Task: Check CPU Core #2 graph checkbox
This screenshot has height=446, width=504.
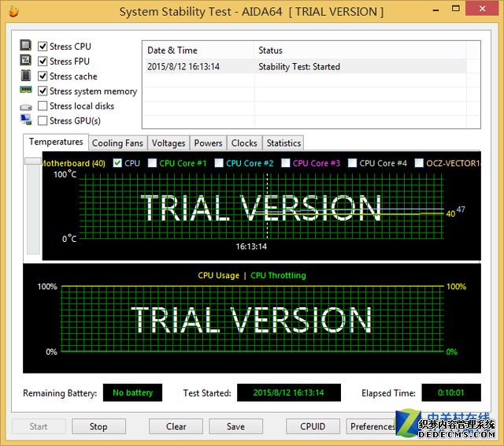Action: click(x=219, y=163)
